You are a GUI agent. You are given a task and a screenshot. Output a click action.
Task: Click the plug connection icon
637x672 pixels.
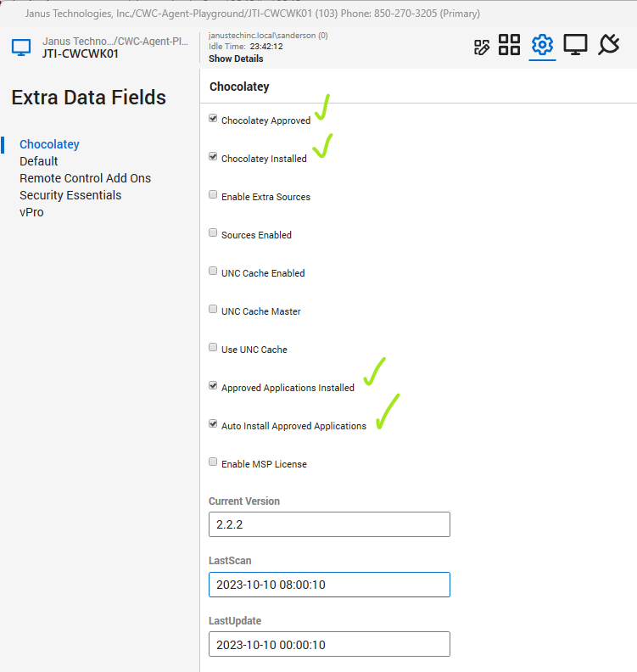608,45
